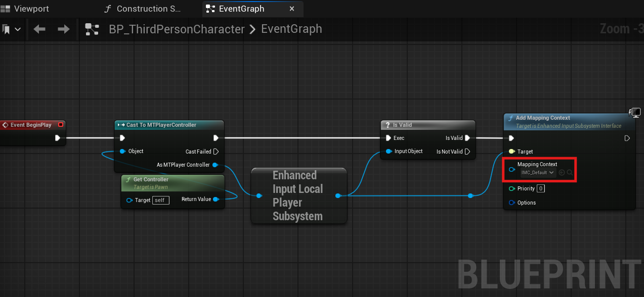Click the Priority input pin
644x297 pixels.
(511, 188)
